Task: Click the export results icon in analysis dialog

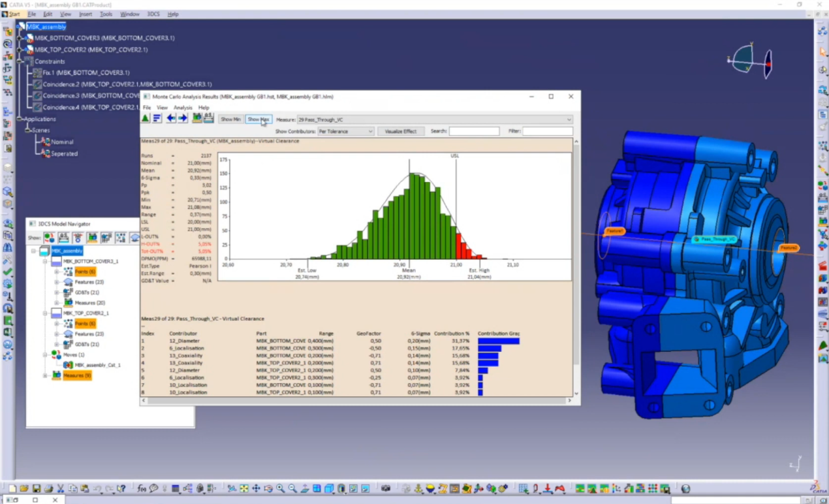Action: (x=197, y=118)
